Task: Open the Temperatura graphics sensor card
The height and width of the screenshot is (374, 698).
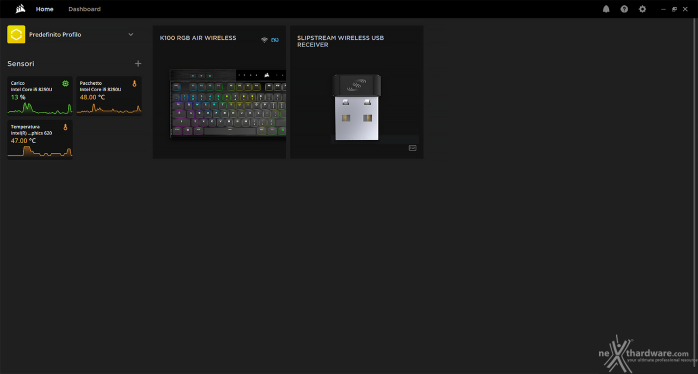Action: [x=40, y=139]
